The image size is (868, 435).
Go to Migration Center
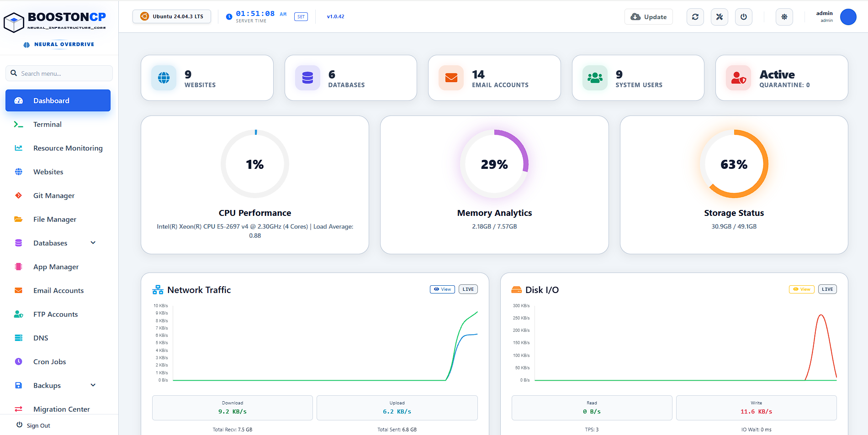(x=58, y=409)
